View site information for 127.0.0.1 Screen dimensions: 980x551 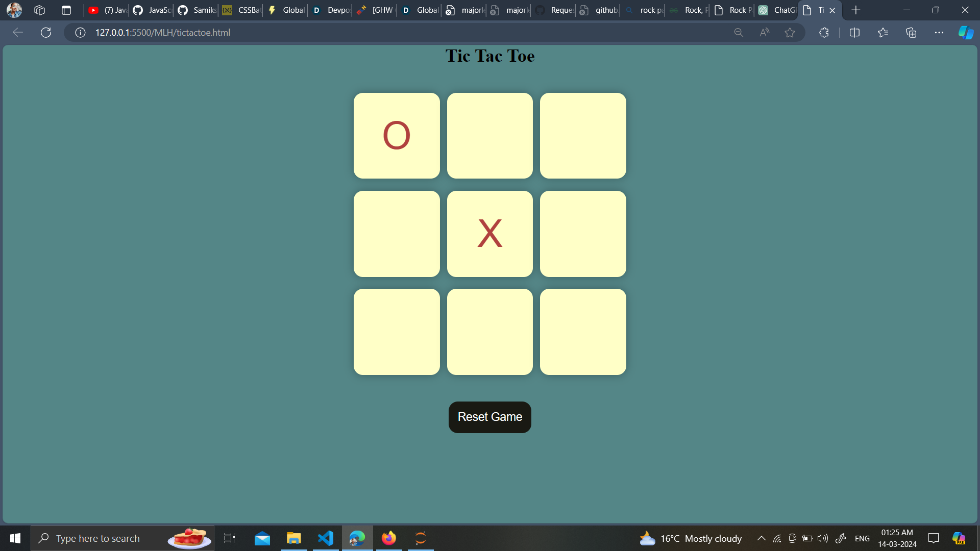[80, 32]
